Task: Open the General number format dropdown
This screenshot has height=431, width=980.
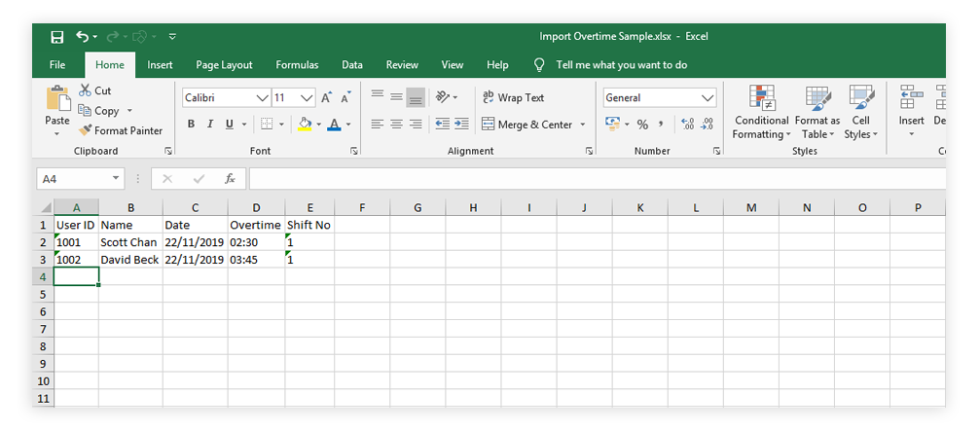Action: coord(708,98)
